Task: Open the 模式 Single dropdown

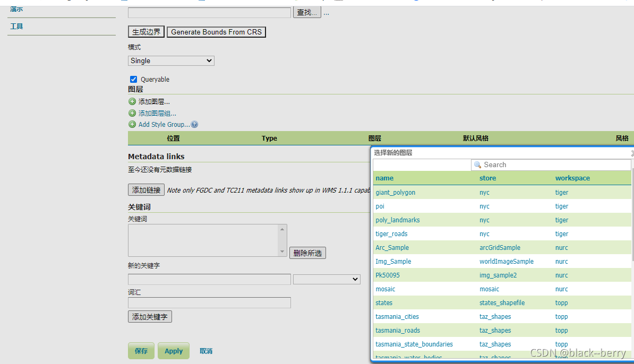Action: [171, 60]
